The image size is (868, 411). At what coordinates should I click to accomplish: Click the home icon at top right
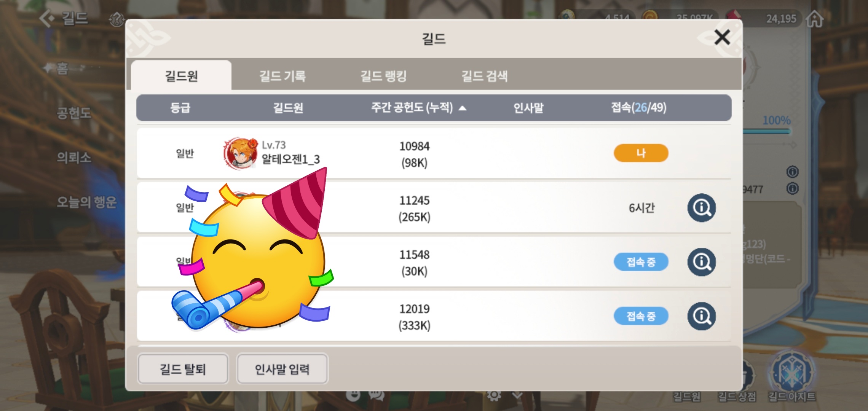[x=815, y=19]
